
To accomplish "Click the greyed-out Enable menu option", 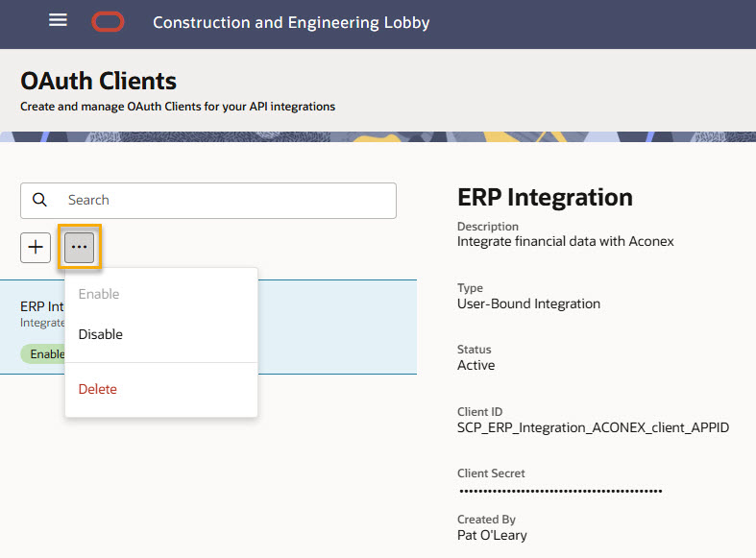I will 99,294.
